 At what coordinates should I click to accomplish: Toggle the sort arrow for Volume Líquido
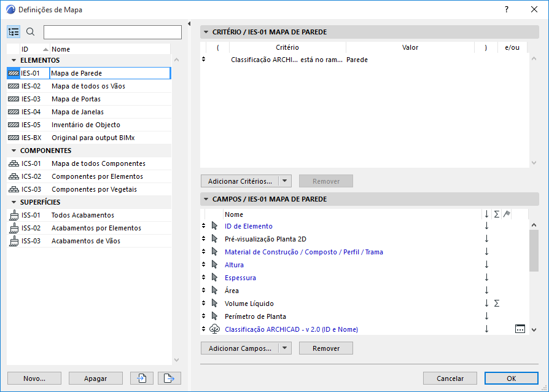[486, 304]
